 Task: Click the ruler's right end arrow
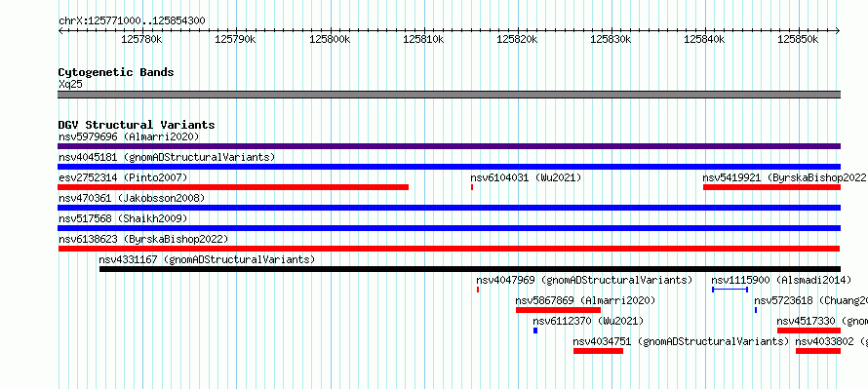point(838,31)
